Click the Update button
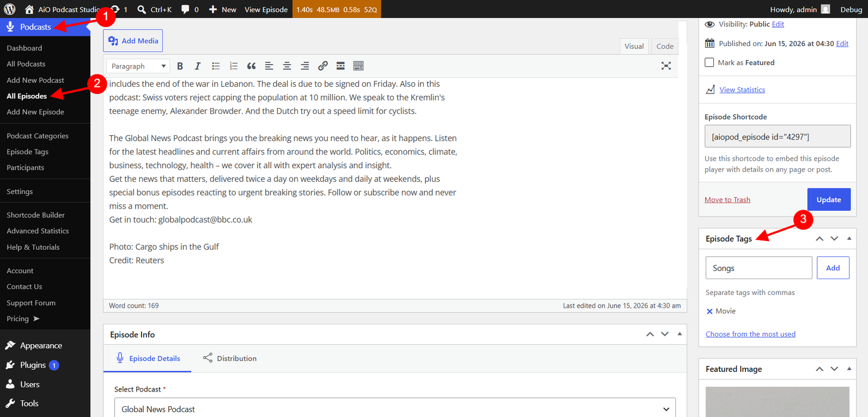868x417 pixels. click(829, 199)
